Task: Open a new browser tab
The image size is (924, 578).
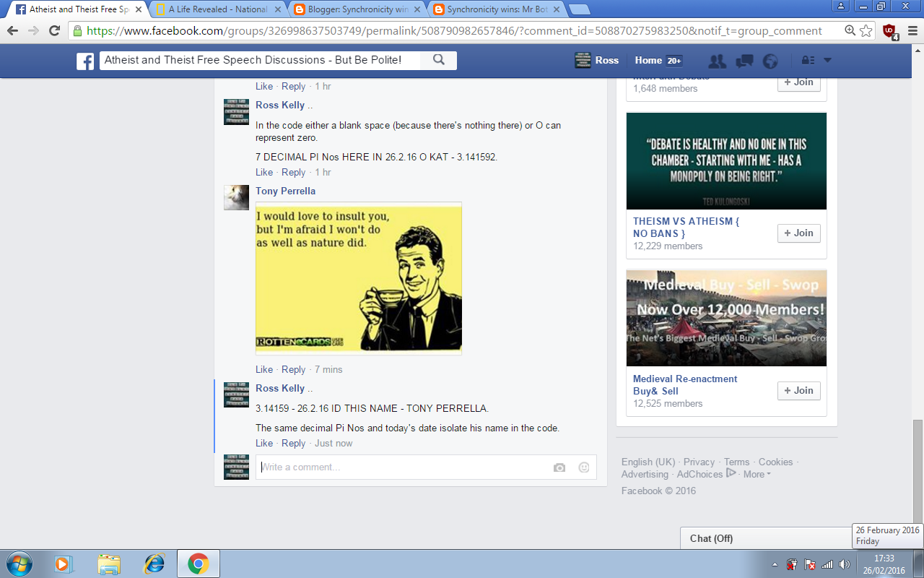Action: [x=579, y=9]
